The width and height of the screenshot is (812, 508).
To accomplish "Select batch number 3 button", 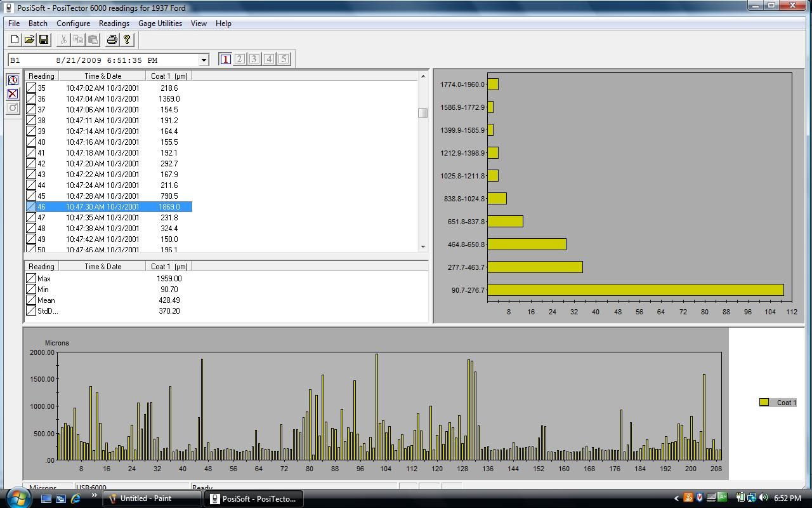I will 254,59.
